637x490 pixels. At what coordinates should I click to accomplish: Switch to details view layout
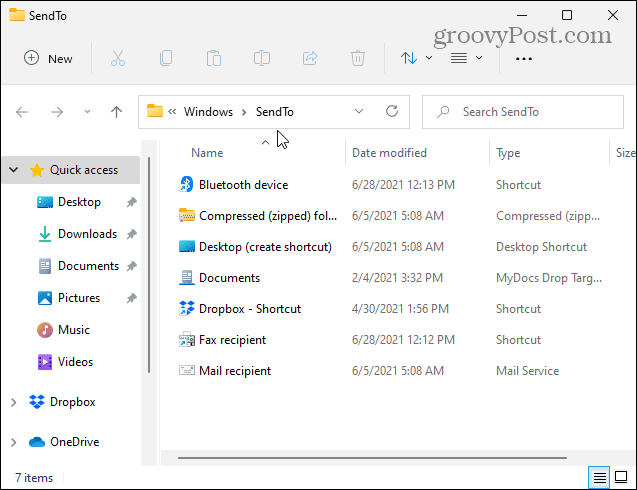tap(599, 478)
